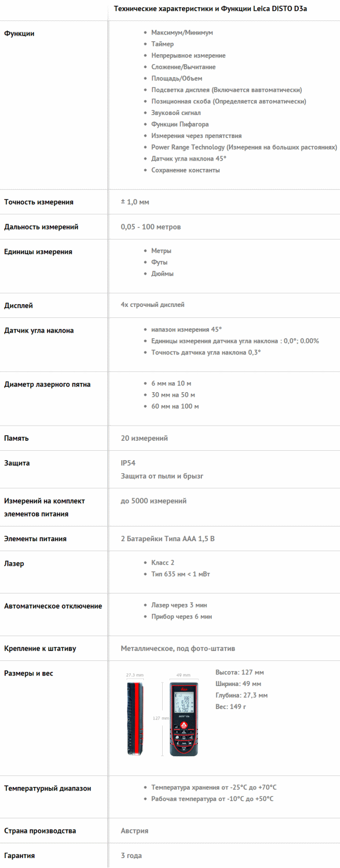Select the "Power Range Technology" list item
The width and height of the screenshot is (340, 868).
(x=244, y=147)
